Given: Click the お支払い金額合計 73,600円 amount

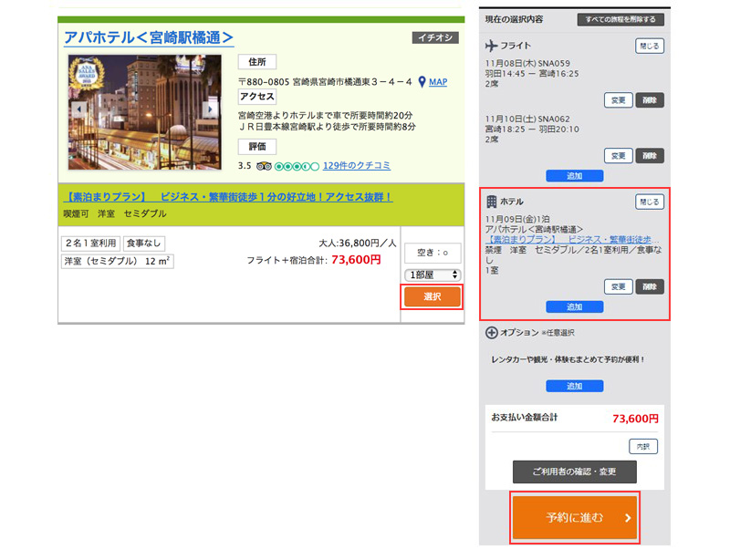Looking at the screenshot, I should 635,419.
